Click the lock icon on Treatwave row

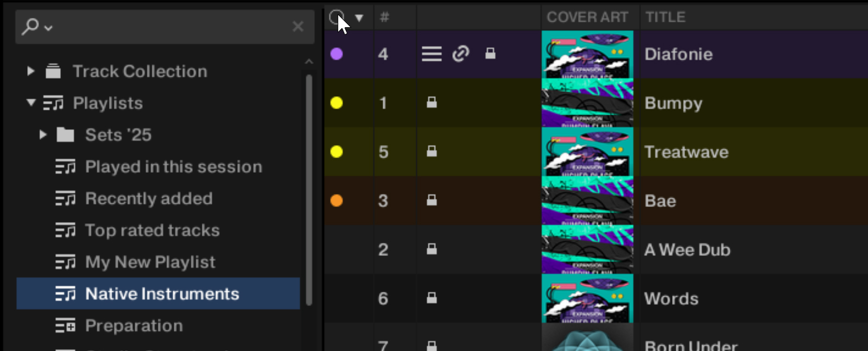coord(432,151)
